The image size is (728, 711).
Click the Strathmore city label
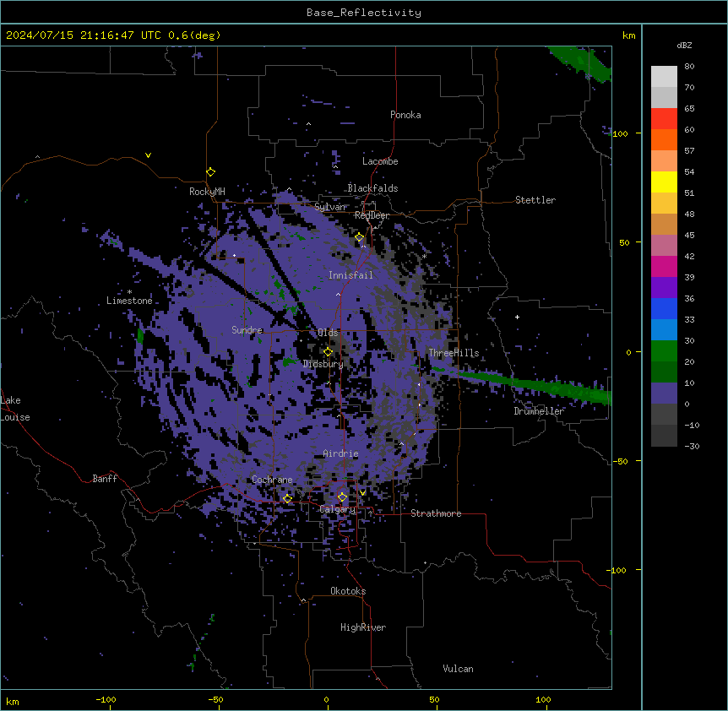(x=436, y=513)
